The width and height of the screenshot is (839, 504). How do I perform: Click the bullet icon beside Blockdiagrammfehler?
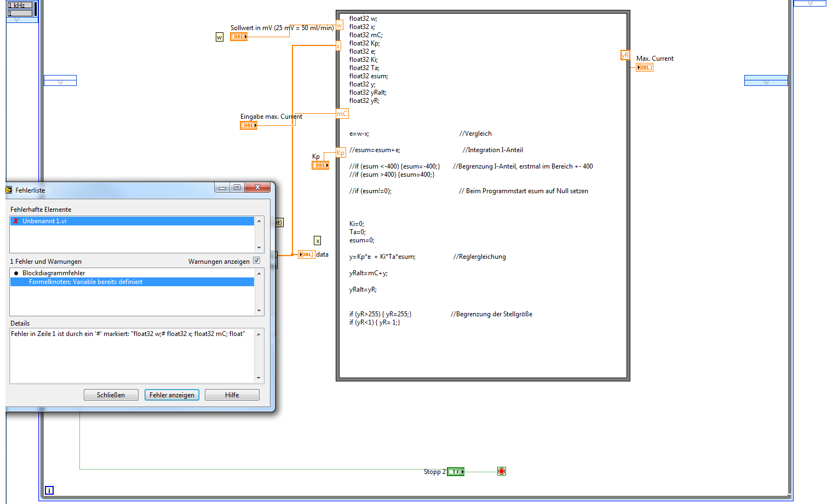pyautogui.click(x=16, y=273)
